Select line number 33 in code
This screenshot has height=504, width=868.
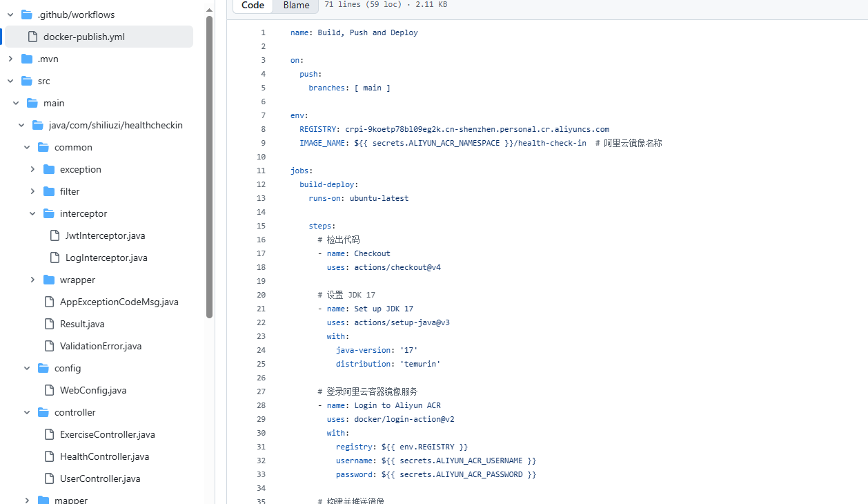tap(261, 474)
